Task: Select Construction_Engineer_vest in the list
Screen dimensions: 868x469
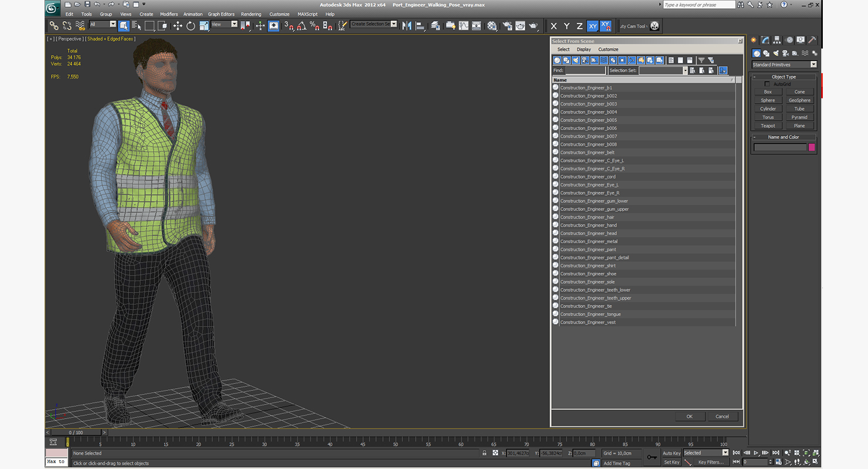Action: click(643, 322)
